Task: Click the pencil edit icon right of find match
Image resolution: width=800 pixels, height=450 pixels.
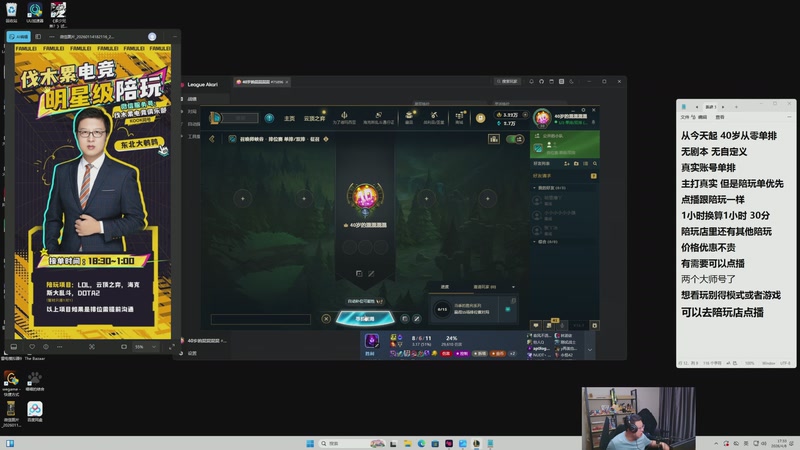Action: (417, 318)
